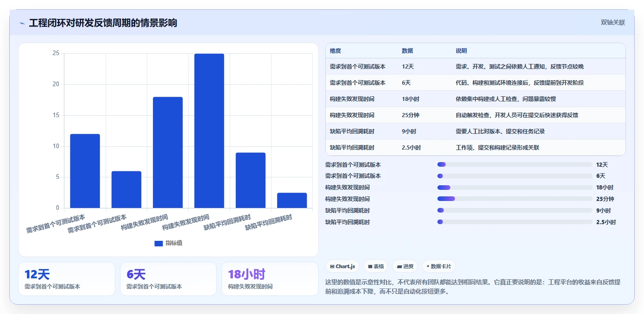
Task: Open the 12天 data card
Action: tap(67, 279)
